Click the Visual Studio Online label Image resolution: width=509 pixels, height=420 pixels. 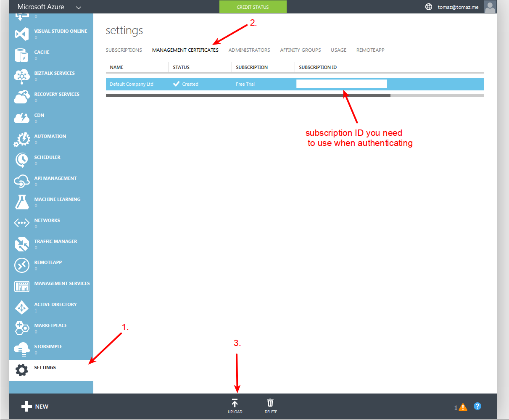click(61, 31)
